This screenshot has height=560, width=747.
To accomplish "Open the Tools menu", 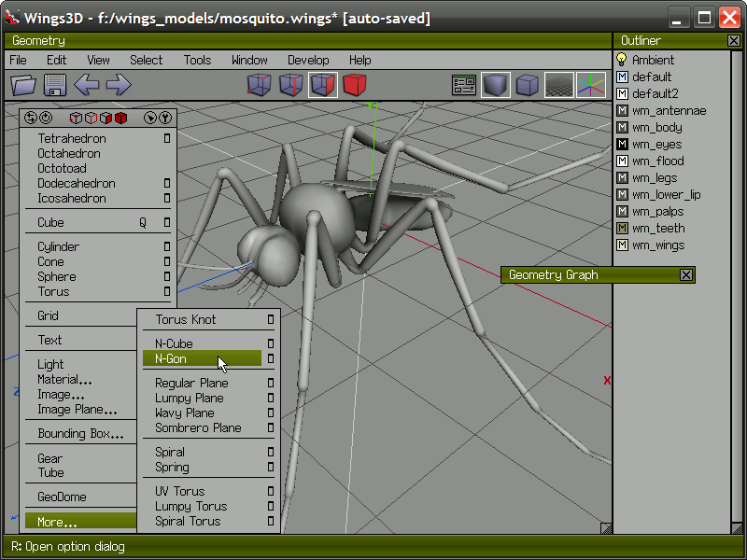I will (x=197, y=60).
